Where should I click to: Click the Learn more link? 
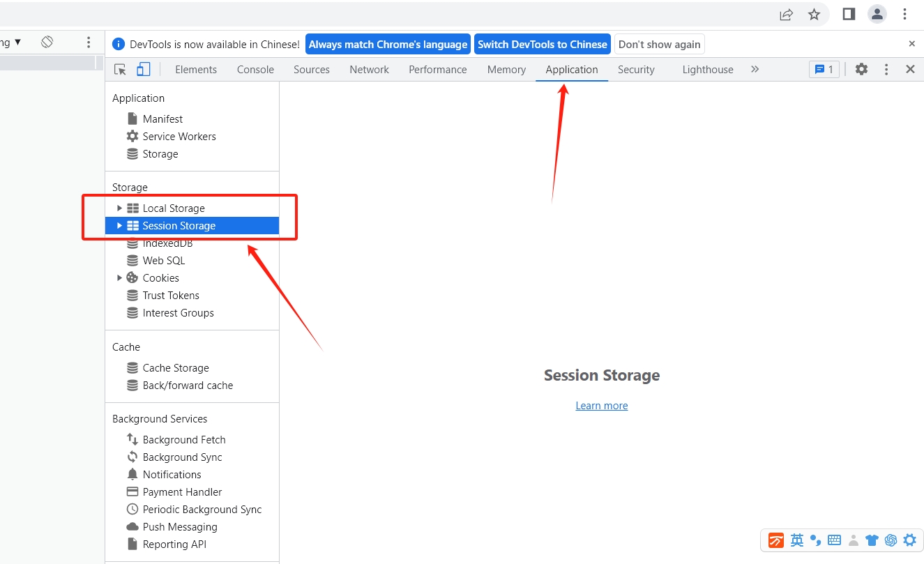[601, 406]
